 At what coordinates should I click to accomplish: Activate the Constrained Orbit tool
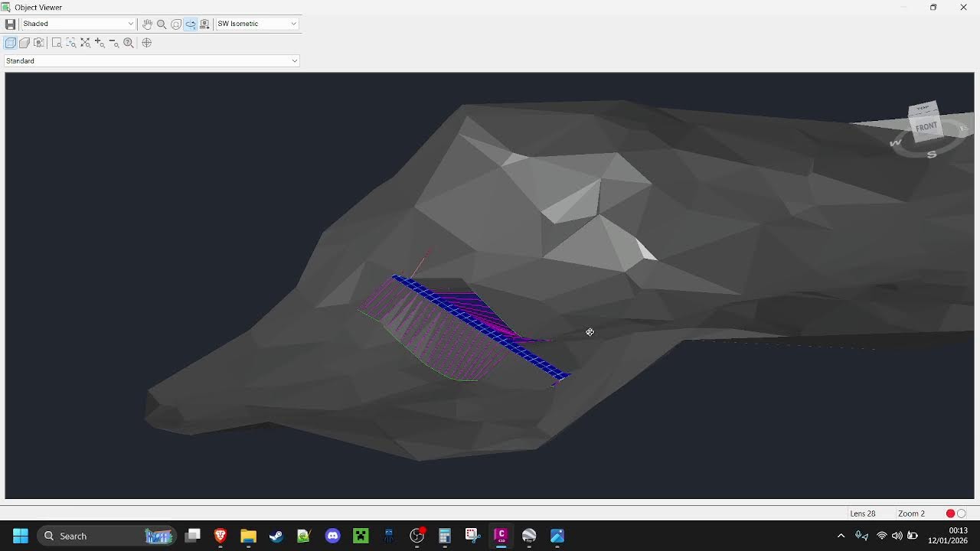click(x=176, y=24)
